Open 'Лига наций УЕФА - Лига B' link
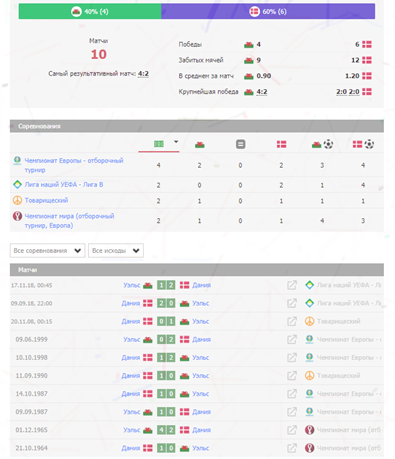Viewport: 395px width, 459px height. tap(64, 184)
